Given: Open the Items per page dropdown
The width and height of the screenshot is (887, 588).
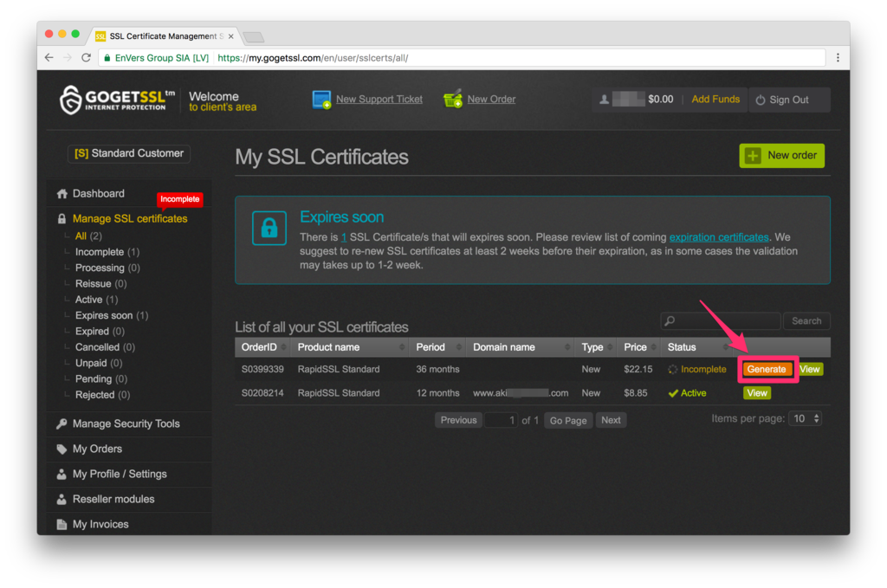Looking at the screenshot, I should (806, 419).
